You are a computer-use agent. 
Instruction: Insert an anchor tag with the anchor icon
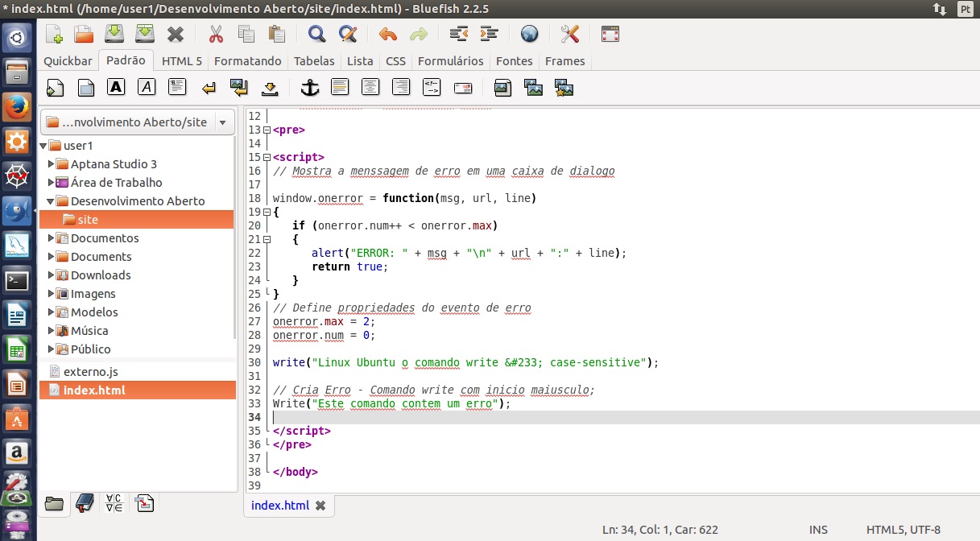(x=309, y=88)
